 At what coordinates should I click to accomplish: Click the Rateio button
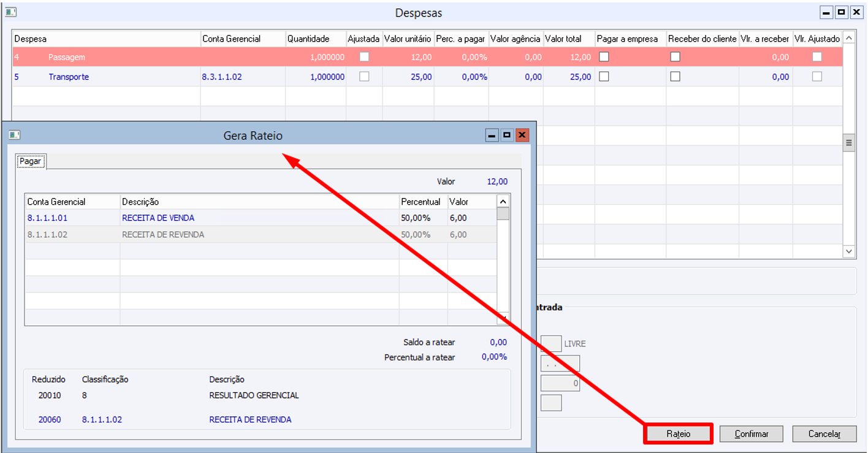(678, 433)
